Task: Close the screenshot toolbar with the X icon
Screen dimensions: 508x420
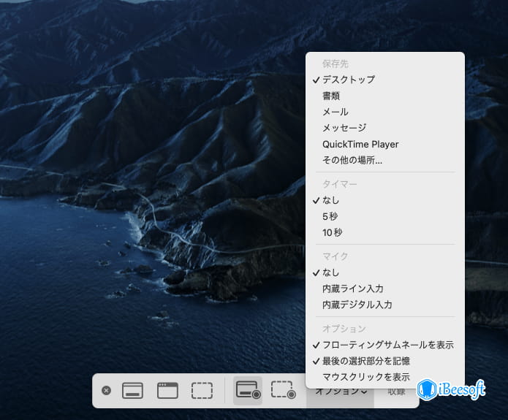Action: pos(106,391)
